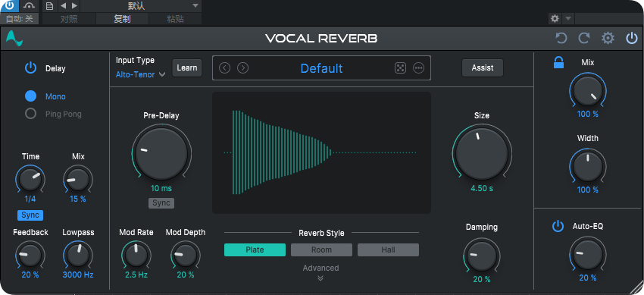Expand the arrow next to host gear icon
Screen dimensions: 644x295
[568, 18]
